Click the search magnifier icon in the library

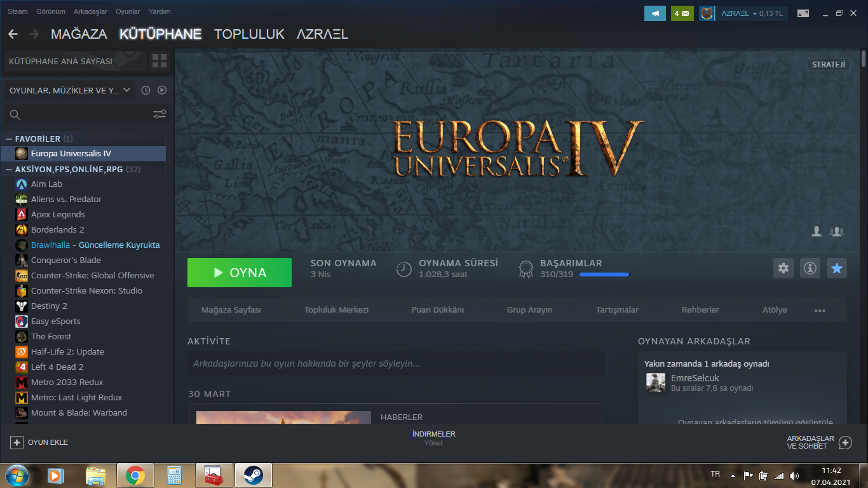tap(15, 115)
